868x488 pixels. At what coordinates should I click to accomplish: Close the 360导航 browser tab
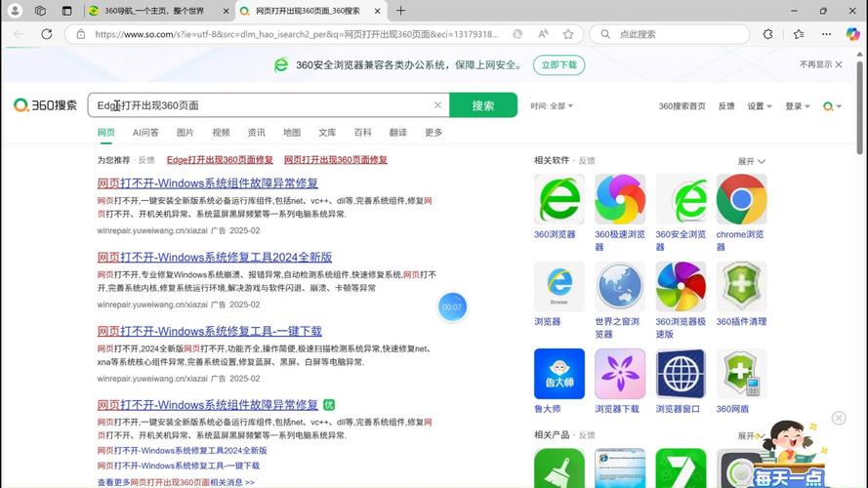click(226, 11)
